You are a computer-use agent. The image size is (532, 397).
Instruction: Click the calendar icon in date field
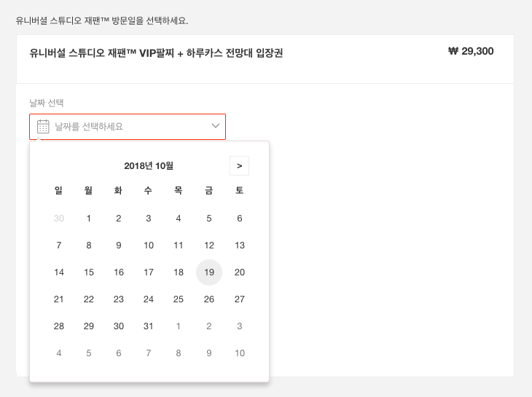click(x=43, y=127)
